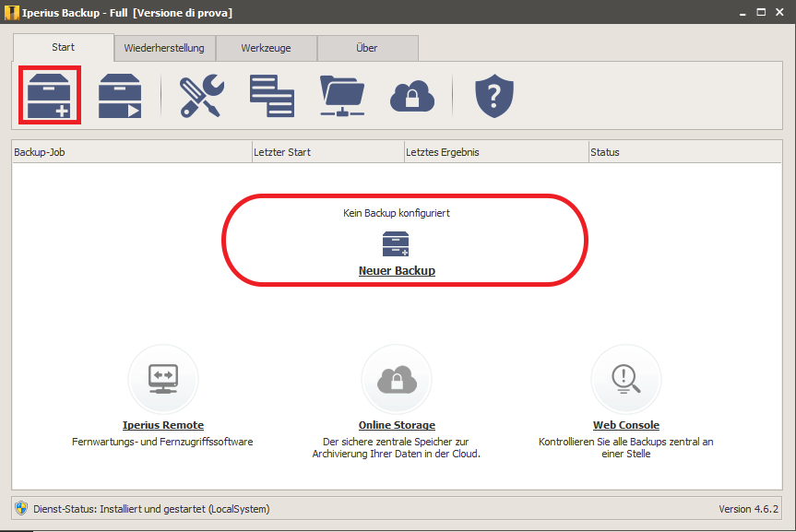796x532 pixels.
Task: Sort by the Letztes Ergebnis column header
Action: tap(496, 152)
